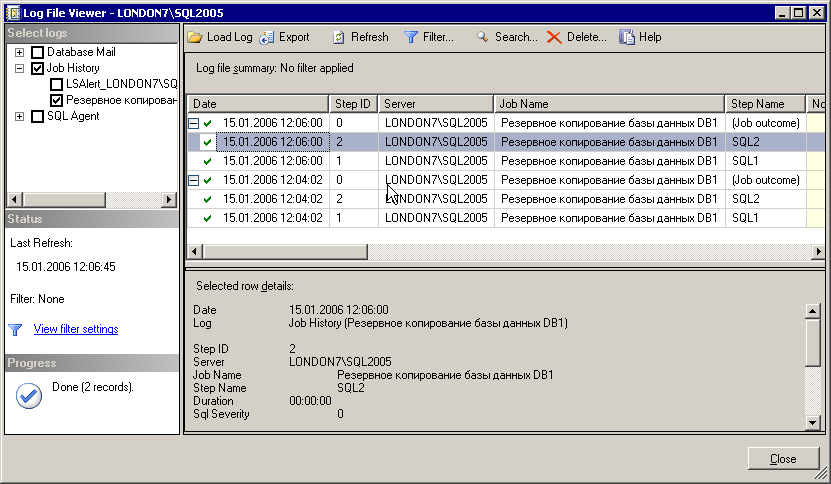Select the SQL2 step cell at 12:04:02

(766, 199)
